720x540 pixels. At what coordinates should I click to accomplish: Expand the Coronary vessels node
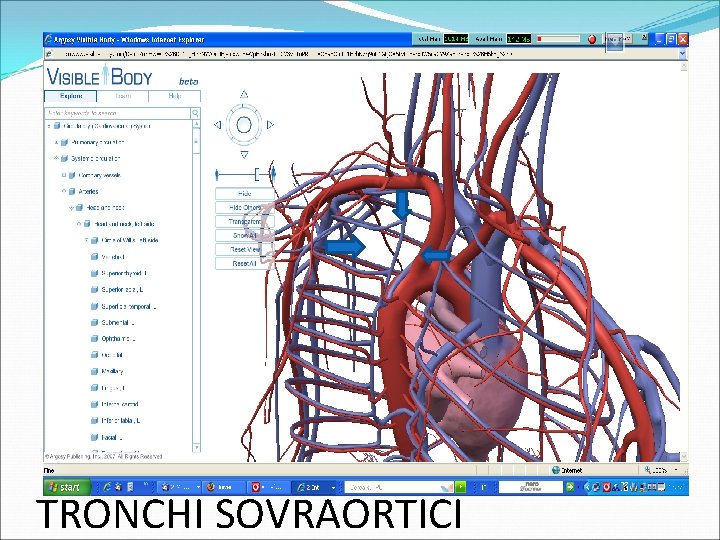coord(64,175)
